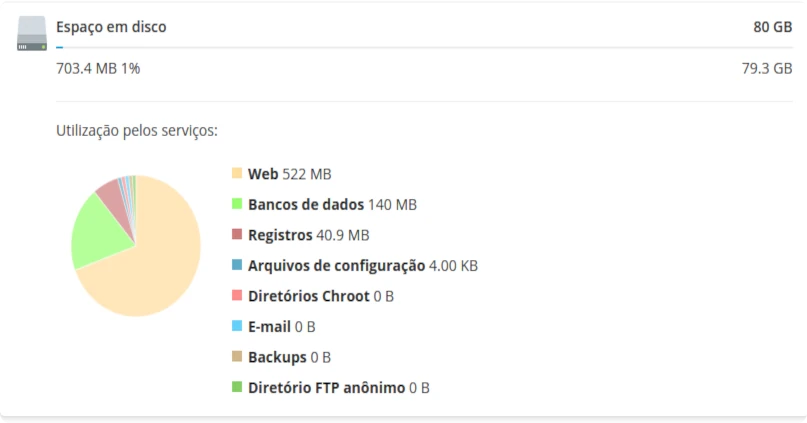Select the red Registros slice in pie chart
The width and height of the screenshot is (807, 423).
click(117, 201)
